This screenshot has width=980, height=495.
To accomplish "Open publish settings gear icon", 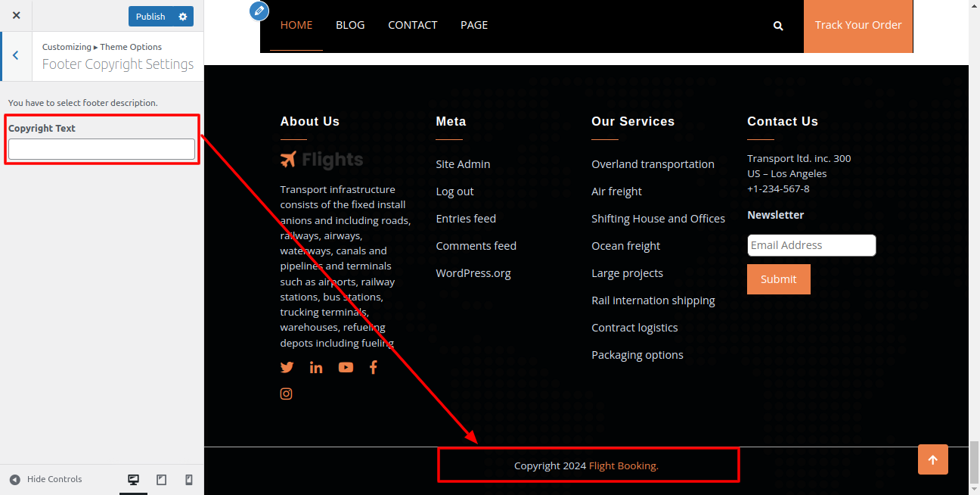I will [182, 17].
